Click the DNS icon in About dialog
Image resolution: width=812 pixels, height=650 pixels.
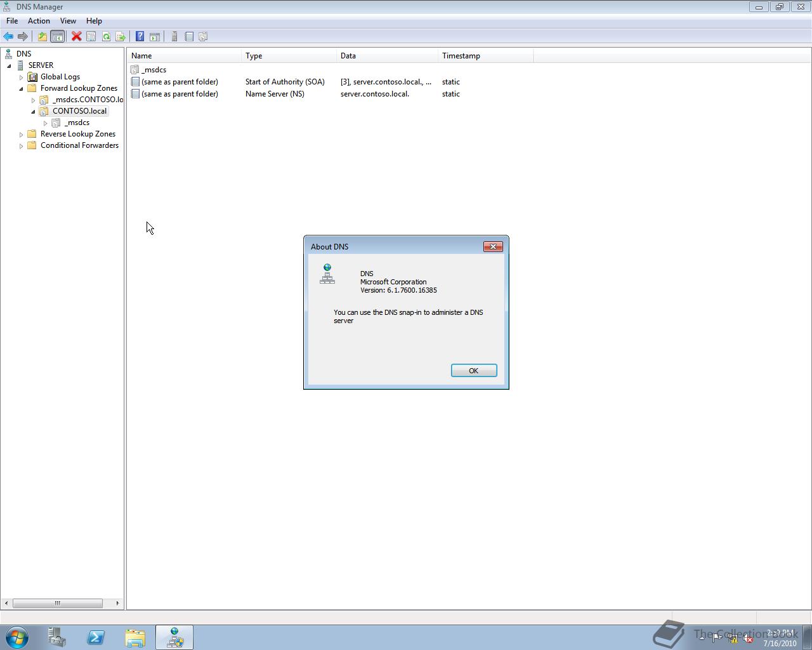327,274
